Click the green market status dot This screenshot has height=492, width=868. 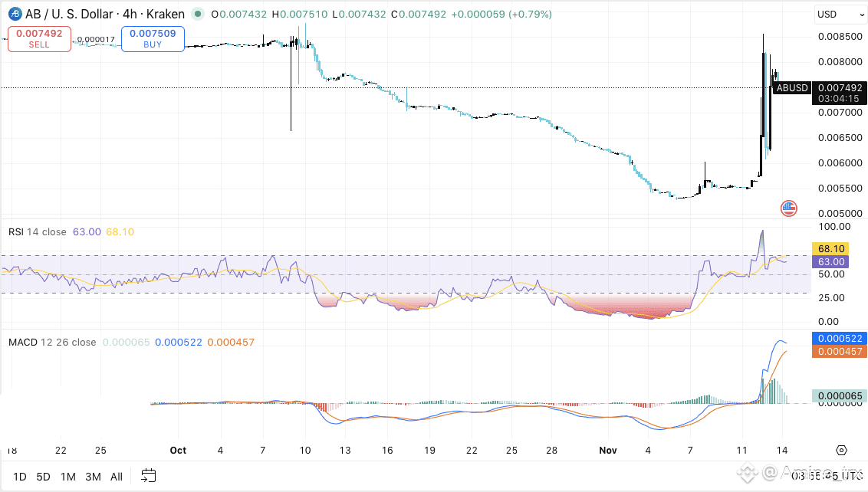click(198, 14)
